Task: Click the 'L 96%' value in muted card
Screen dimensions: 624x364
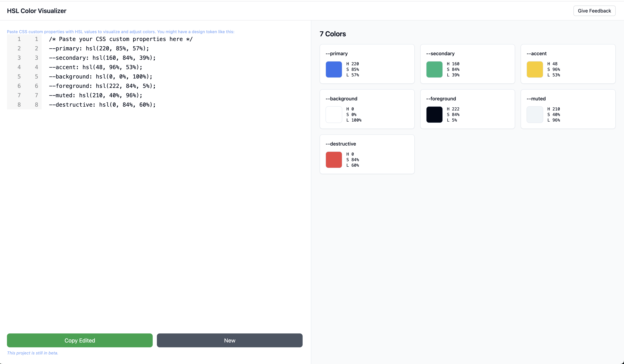Action: [554, 120]
